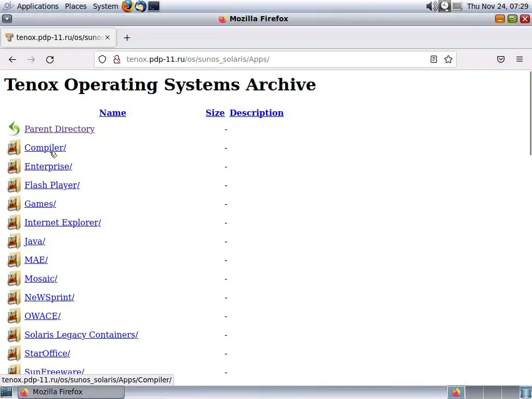Open the NeWSprint/ folder
The width and height of the screenshot is (532, 399).
pos(49,297)
